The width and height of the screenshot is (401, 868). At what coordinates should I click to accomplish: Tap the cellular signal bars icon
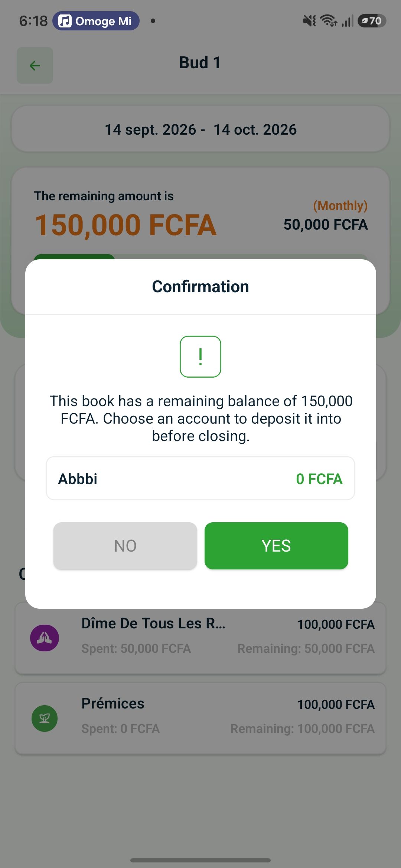coord(348,21)
